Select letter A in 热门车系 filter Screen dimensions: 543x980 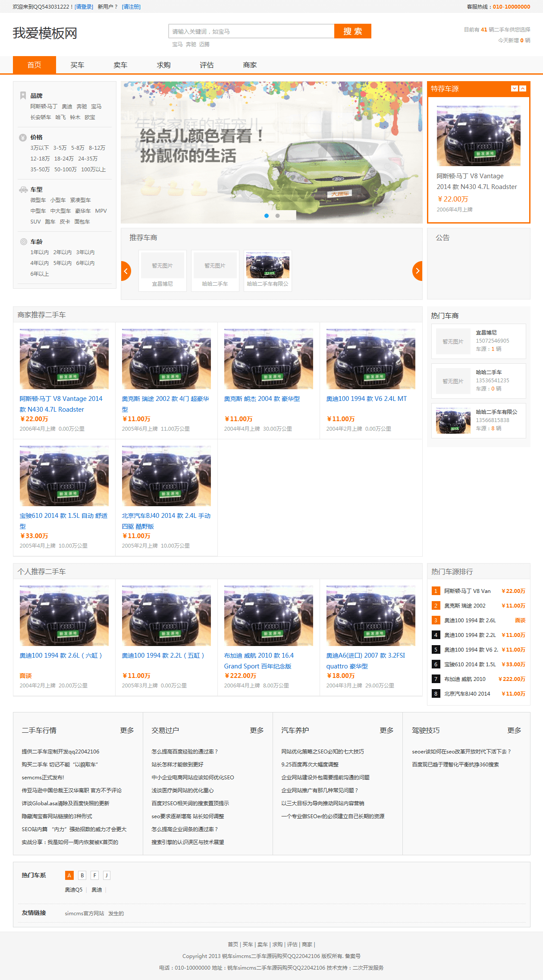(69, 875)
